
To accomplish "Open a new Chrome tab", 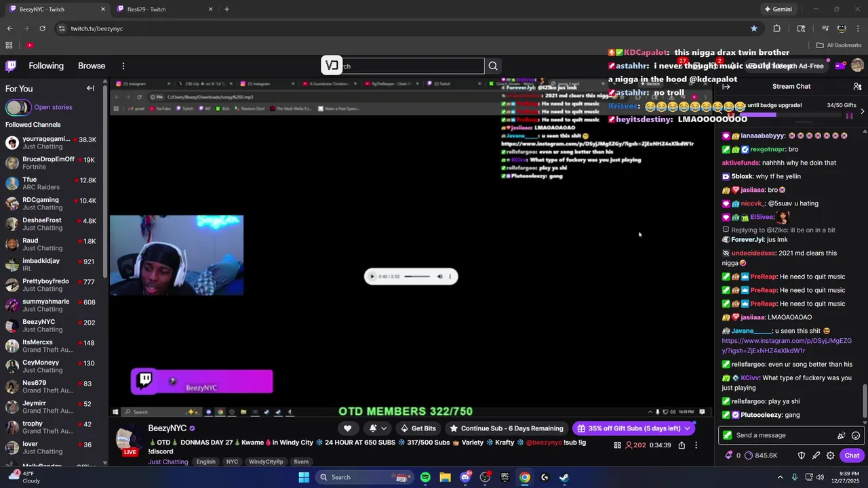I will point(226,9).
